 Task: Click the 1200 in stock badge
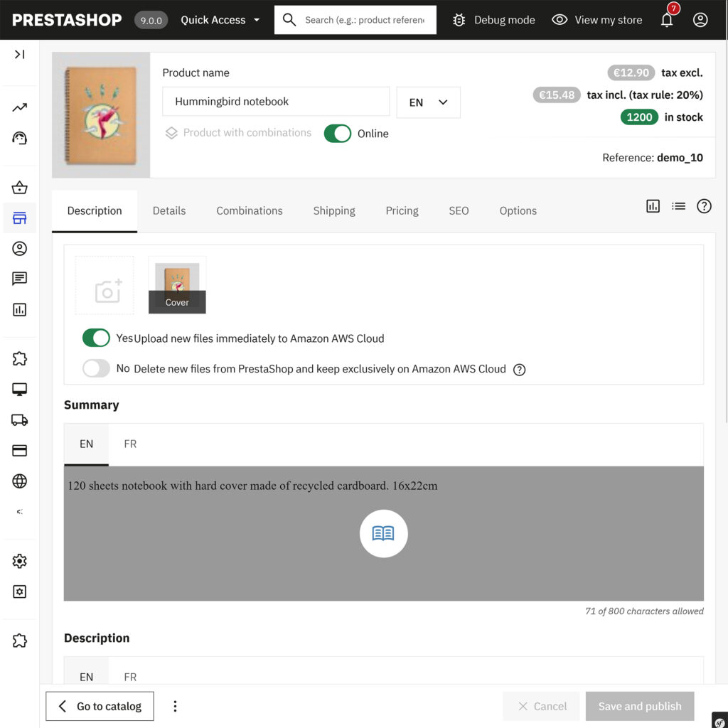(x=639, y=117)
